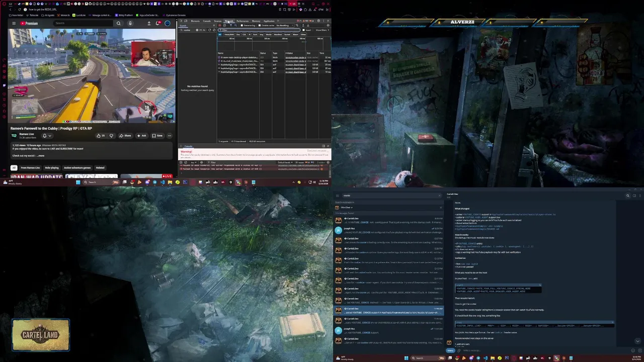Open 'This Chat' search scope dropdown
Image resolution: width=644 pixels, height=362 pixels.
click(x=347, y=207)
